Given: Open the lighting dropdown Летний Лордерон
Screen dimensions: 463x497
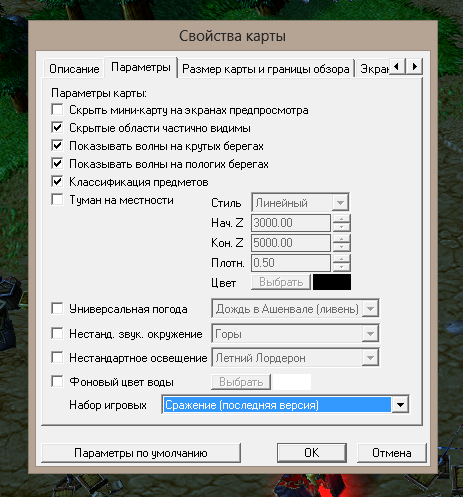Looking at the screenshot, I should [295, 358].
